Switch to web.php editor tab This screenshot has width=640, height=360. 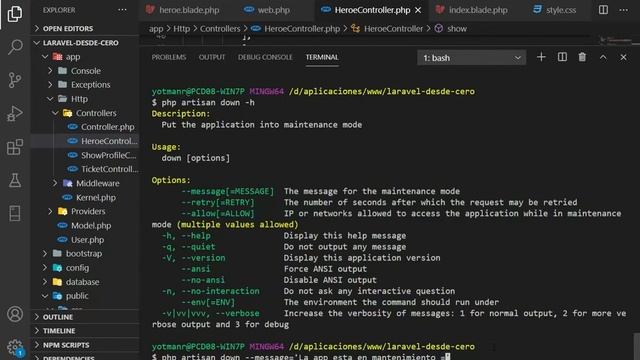coord(267,10)
